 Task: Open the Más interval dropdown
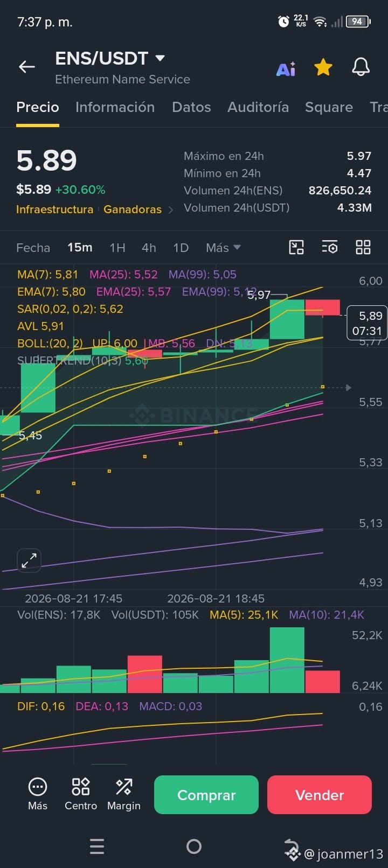pos(223,248)
